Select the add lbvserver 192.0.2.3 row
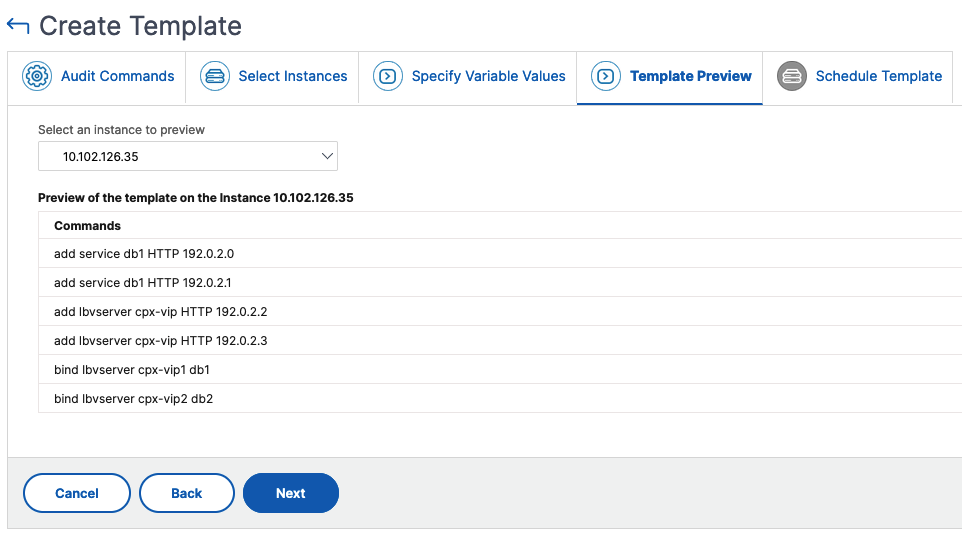962x536 pixels. 500,340
